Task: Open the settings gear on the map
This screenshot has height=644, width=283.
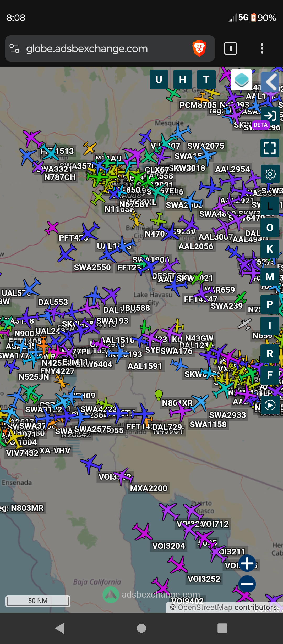Action: pos(270,174)
